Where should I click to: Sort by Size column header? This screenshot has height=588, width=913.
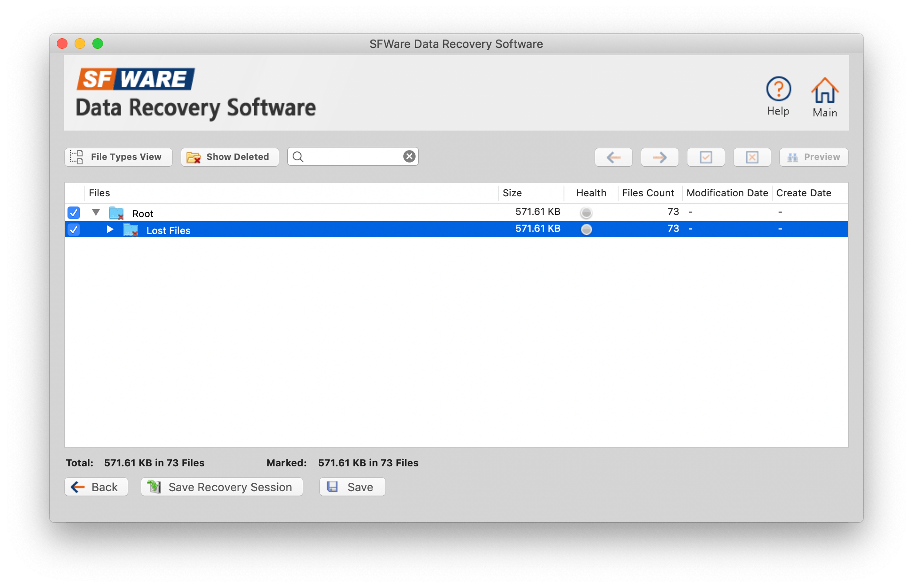(532, 193)
